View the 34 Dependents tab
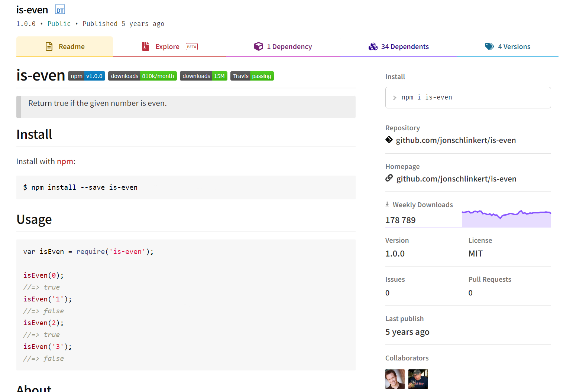The height and width of the screenshot is (392, 573). [x=398, y=47]
